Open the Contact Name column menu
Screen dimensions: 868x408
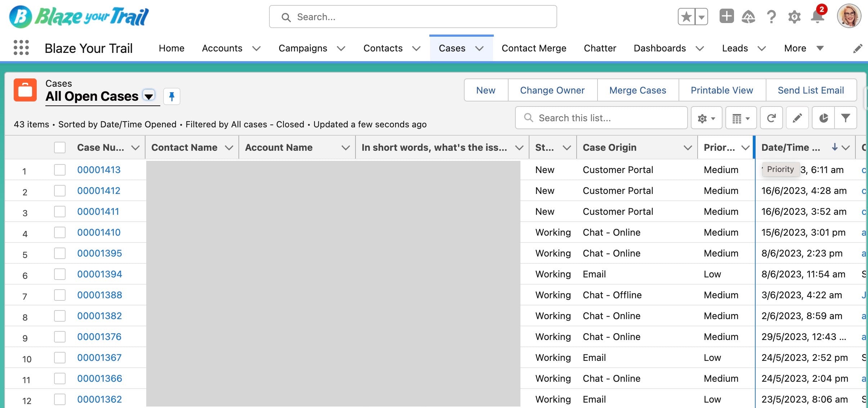click(x=229, y=147)
